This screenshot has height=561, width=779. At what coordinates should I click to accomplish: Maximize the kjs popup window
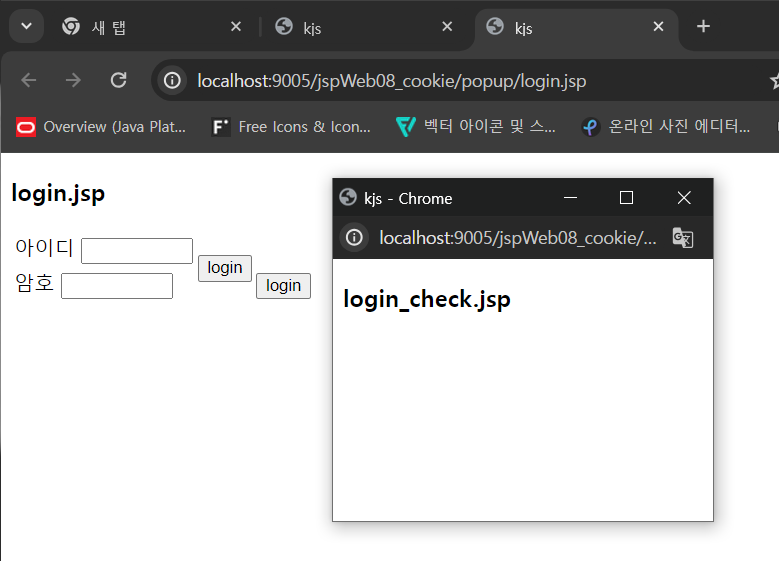click(626, 198)
